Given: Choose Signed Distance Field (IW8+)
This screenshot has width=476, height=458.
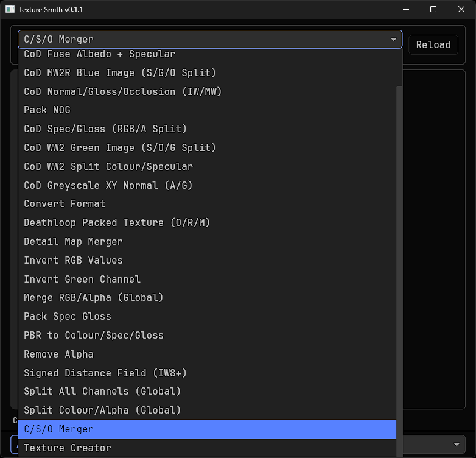Looking at the screenshot, I should coord(208,373).
